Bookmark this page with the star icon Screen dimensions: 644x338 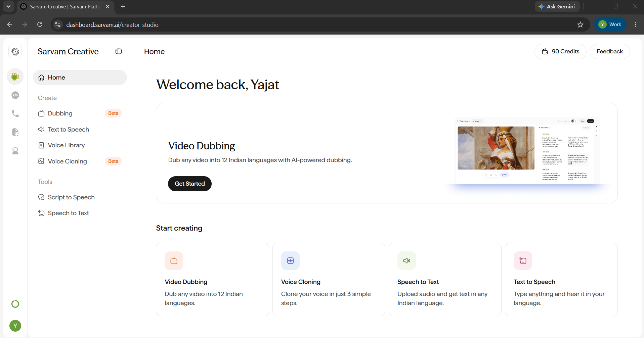click(x=580, y=25)
